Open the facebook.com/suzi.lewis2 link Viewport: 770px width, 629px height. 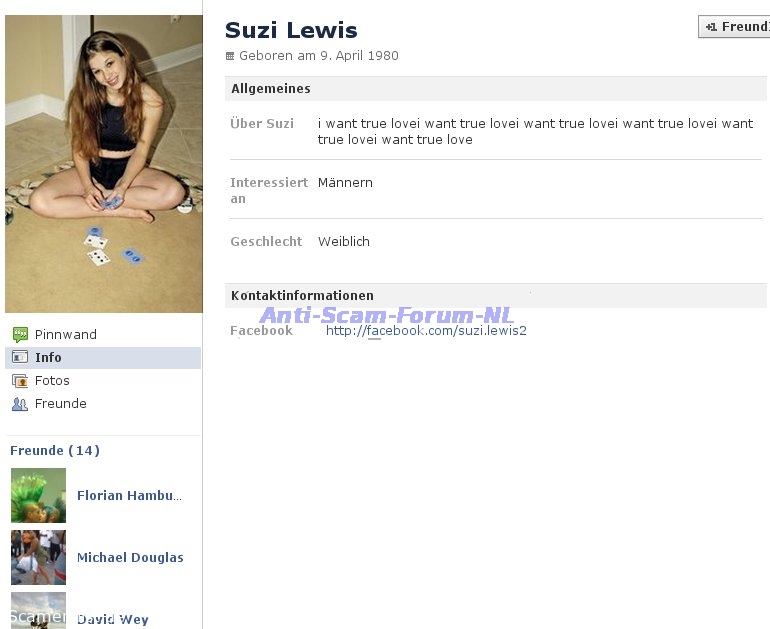tap(426, 330)
